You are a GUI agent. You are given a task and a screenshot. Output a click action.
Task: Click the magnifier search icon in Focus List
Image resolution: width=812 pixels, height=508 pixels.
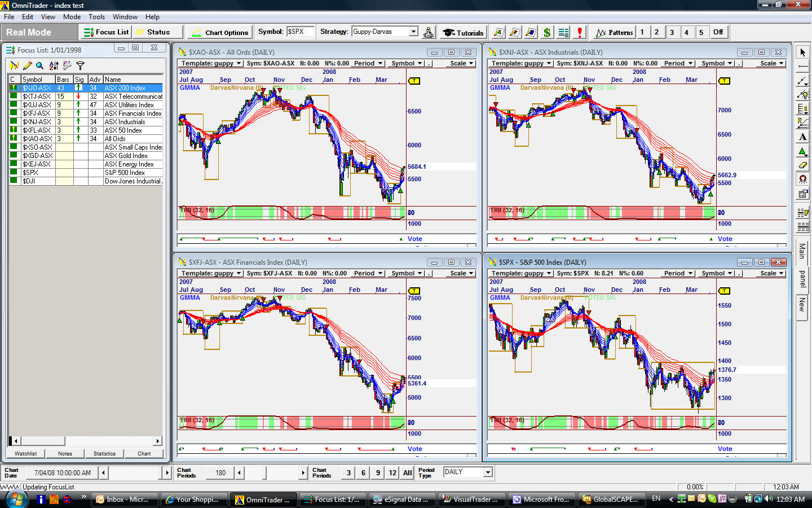click(40, 65)
